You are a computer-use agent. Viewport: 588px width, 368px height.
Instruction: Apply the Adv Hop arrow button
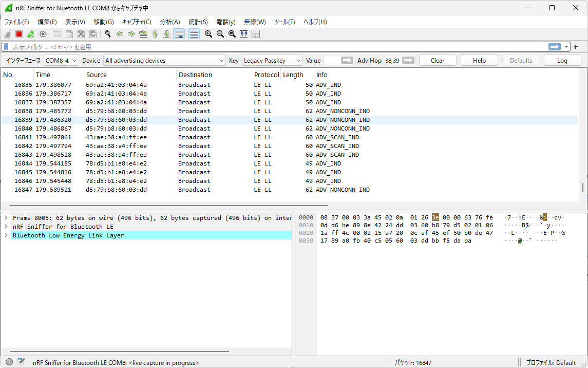(x=408, y=61)
